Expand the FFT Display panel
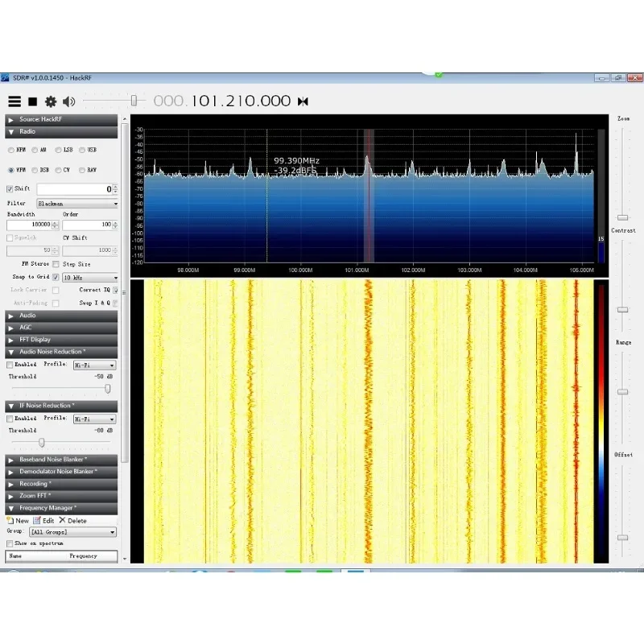 click(61, 340)
